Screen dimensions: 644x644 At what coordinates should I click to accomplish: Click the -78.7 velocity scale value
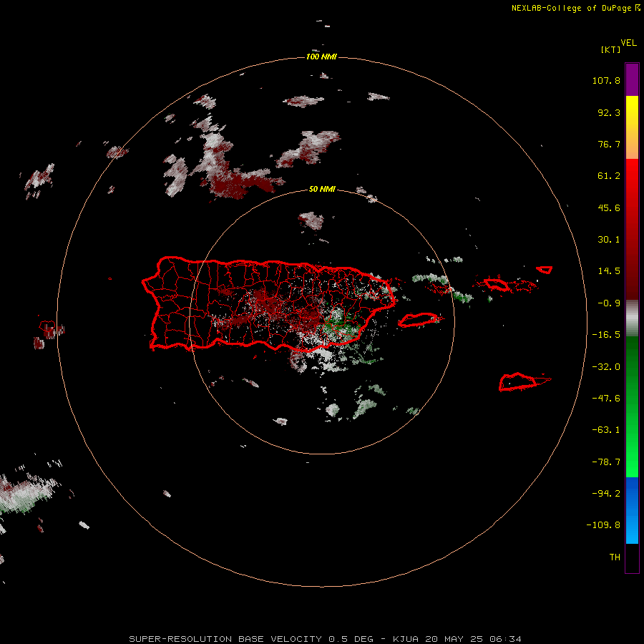click(606, 462)
